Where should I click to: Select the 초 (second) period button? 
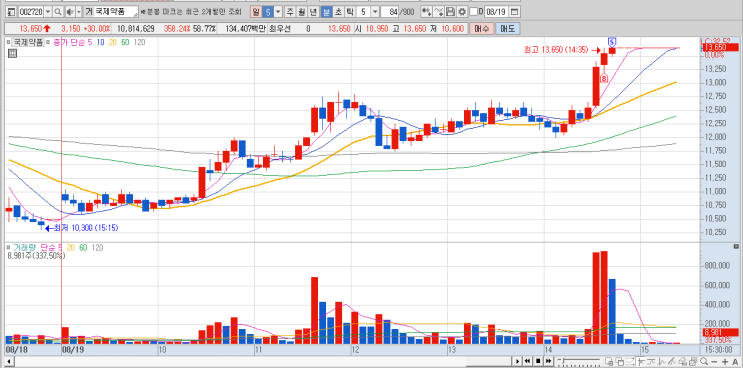(x=338, y=12)
